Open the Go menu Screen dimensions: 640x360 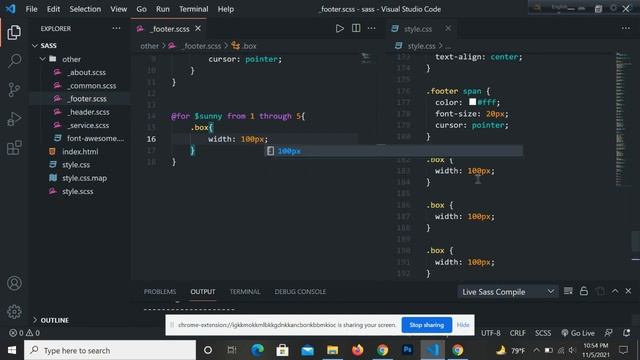pyautogui.click(x=141, y=9)
